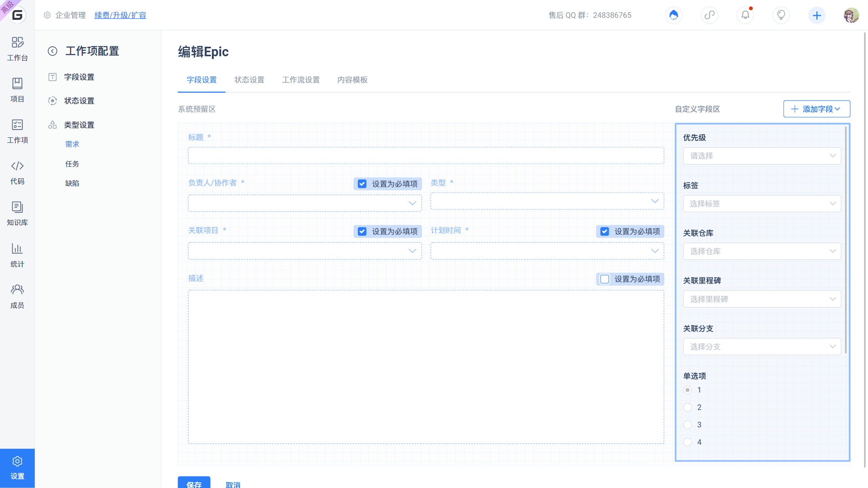
Task: Open the blue customer service icon
Action: click(674, 15)
